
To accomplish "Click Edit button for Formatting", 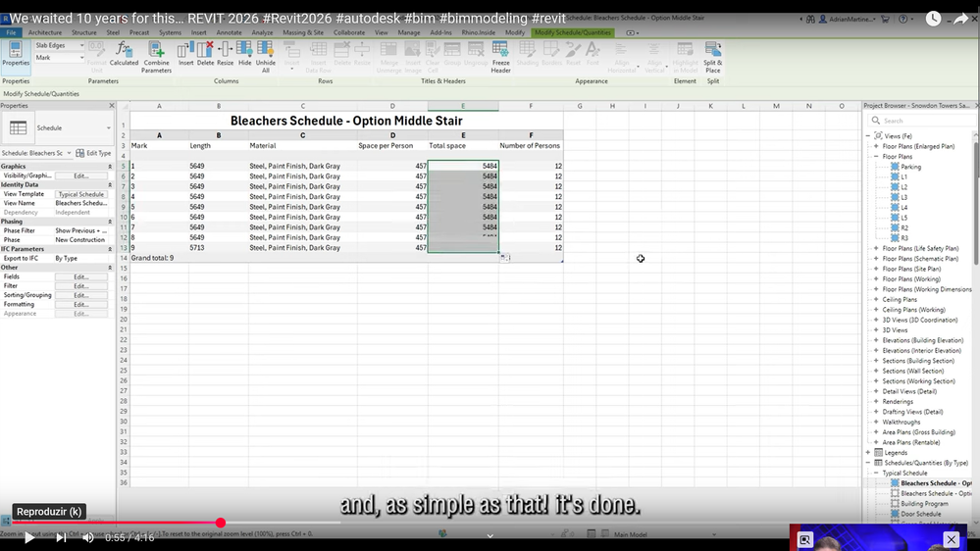I will point(80,304).
